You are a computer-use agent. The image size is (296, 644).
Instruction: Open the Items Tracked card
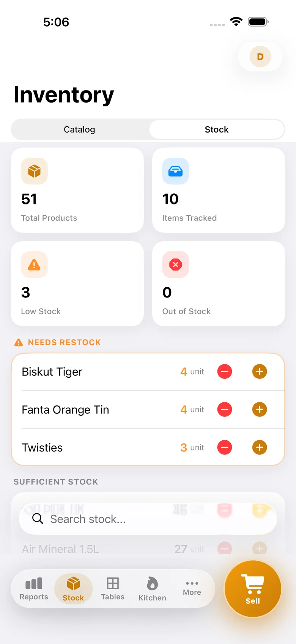(219, 190)
